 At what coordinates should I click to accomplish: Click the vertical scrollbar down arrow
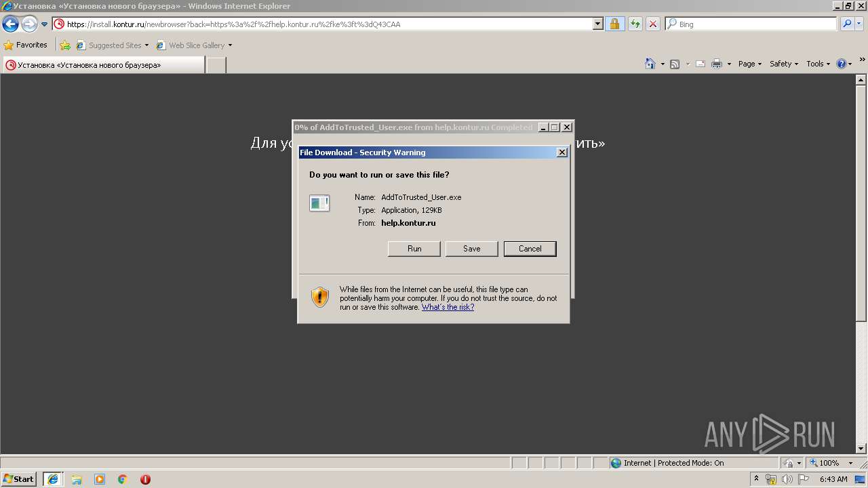tap(862, 448)
